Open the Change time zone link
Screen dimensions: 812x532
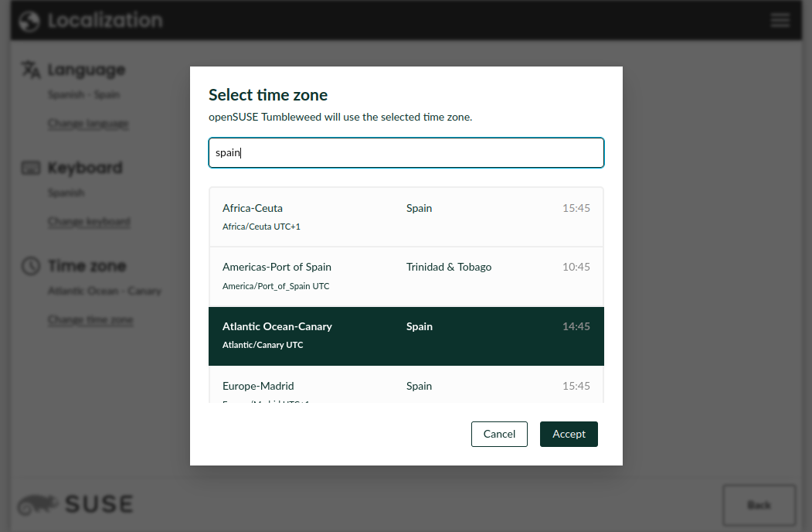(x=90, y=320)
